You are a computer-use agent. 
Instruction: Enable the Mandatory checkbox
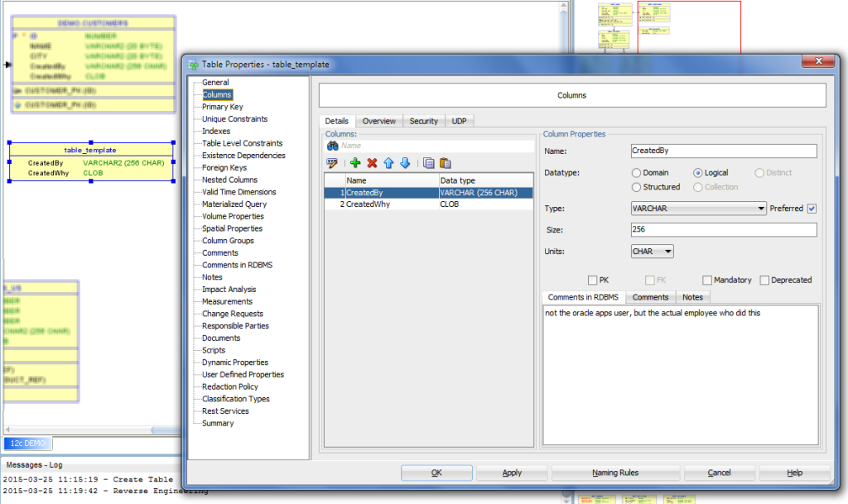click(x=707, y=280)
